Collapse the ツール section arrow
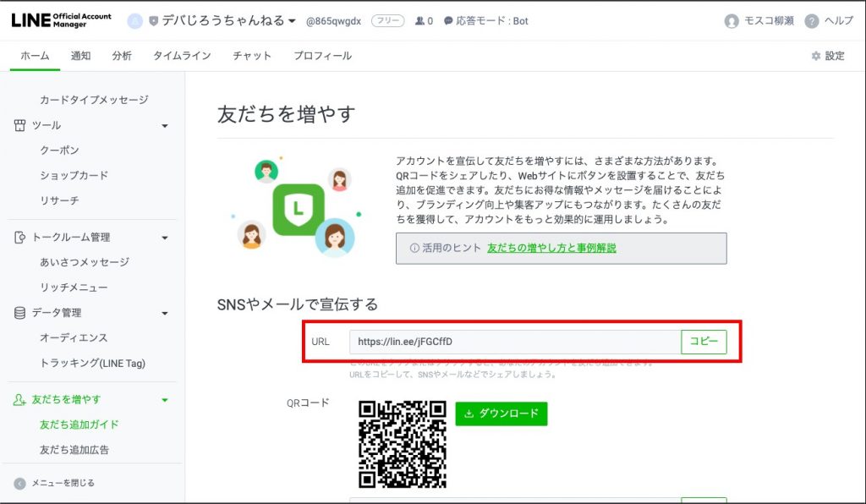 pyautogui.click(x=165, y=126)
